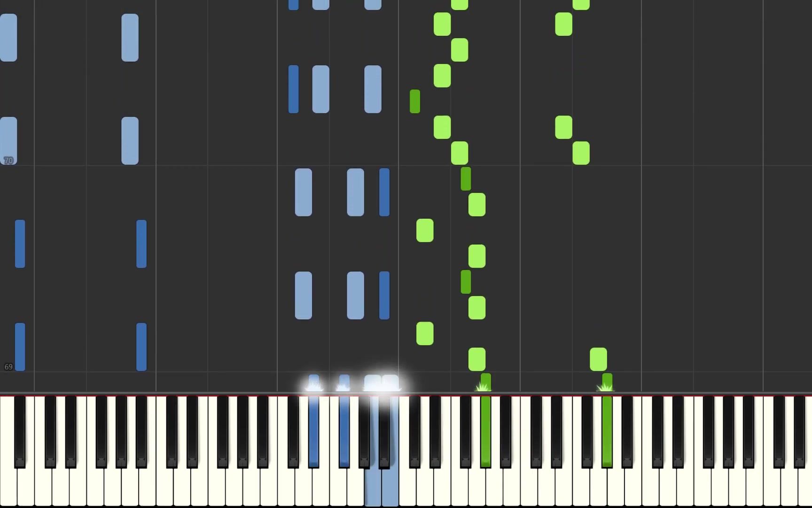812x508 pixels.
Task: Select the lowest dark blue note right of chord
Action: pyautogui.click(x=384, y=296)
